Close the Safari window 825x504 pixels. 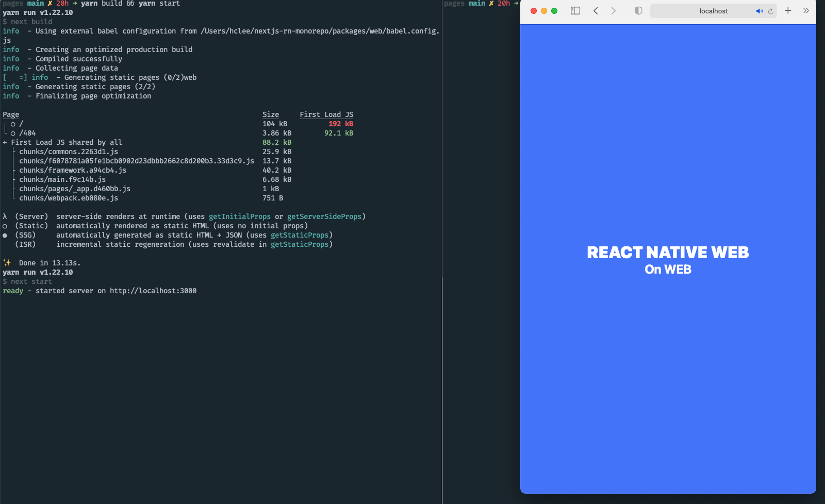(x=534, y=11)
